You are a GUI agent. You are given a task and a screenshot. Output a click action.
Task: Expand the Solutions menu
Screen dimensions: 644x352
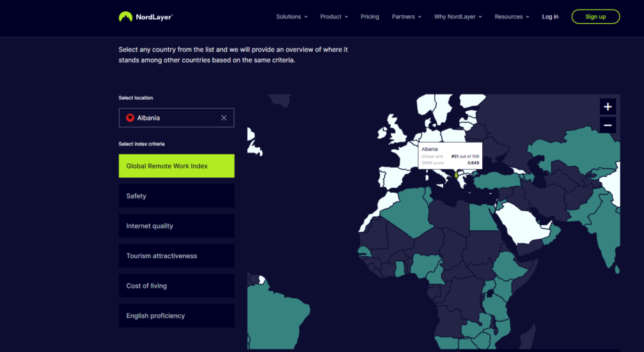(292, 17)
